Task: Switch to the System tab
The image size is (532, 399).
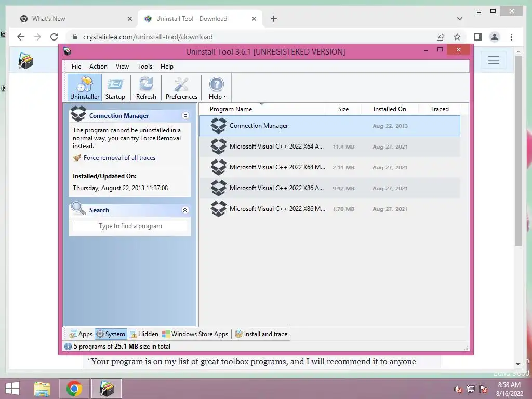Action: [x=111, y=334]
